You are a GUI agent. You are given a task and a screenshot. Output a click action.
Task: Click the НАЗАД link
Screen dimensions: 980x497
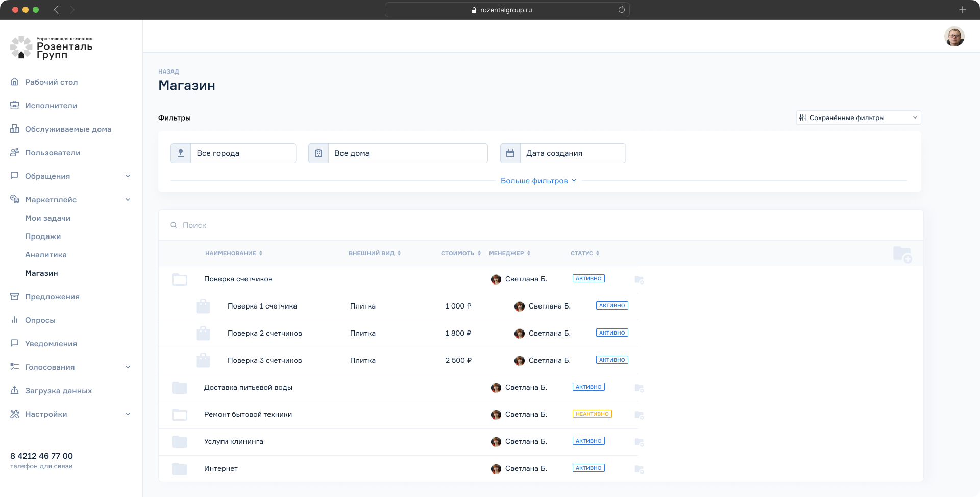[x=168, y=72]
